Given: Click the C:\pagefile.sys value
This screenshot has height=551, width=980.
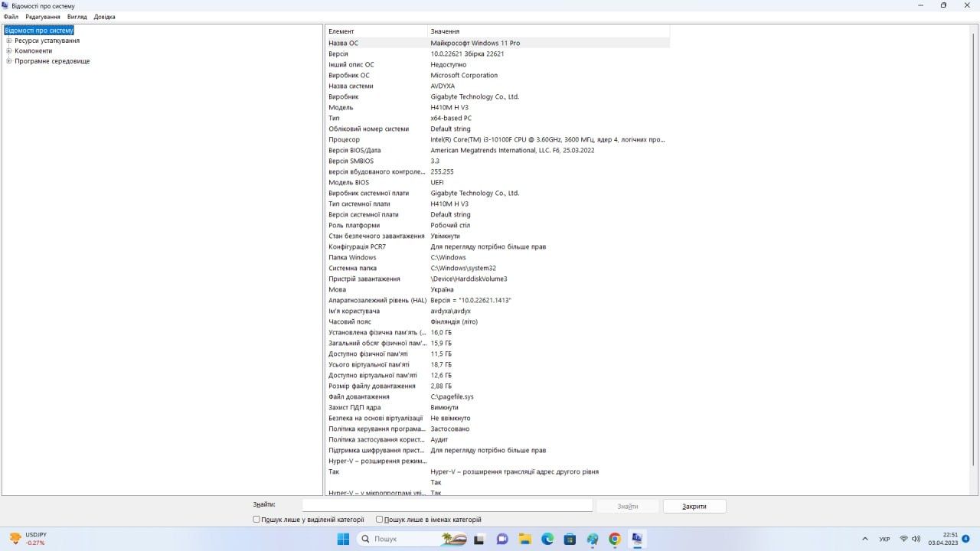Looking at the screenshot, I should pos(452,396).
